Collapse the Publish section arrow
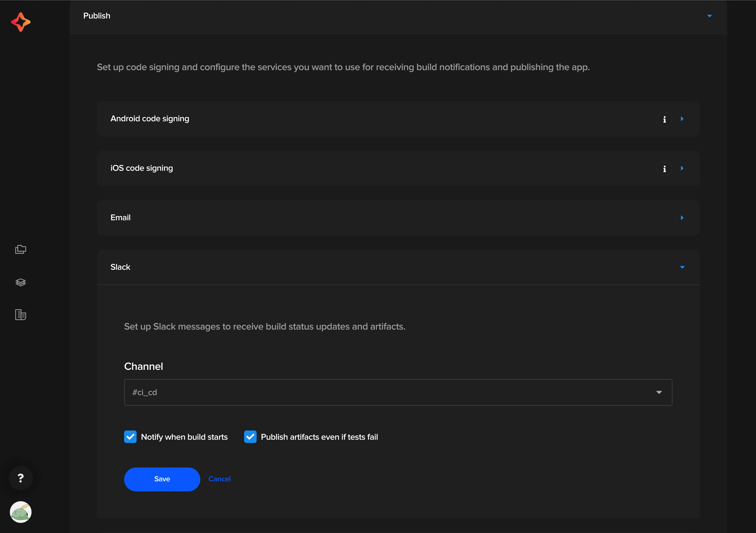Screen dimensions: 756x533 tap(709, 16)
